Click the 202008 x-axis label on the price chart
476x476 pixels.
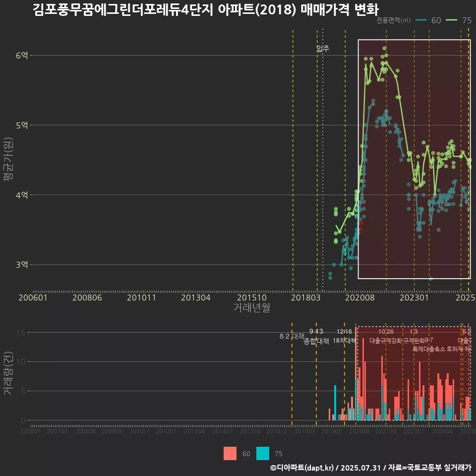360,297
